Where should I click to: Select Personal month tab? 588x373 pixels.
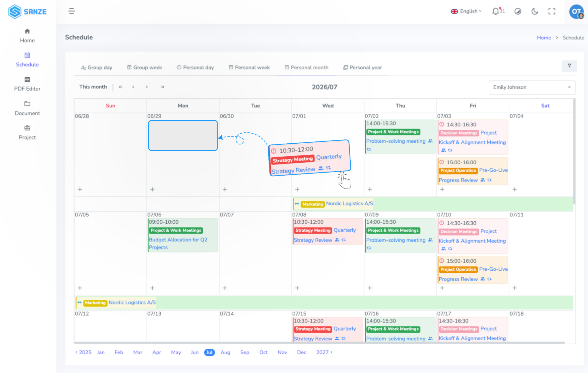pos(307,68)
